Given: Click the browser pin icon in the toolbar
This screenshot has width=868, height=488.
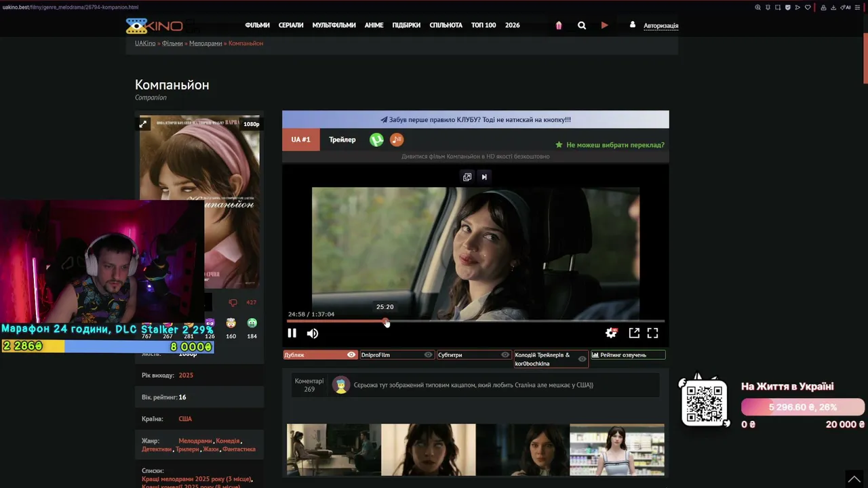Looking at the screenshot, I should point(768,7).
